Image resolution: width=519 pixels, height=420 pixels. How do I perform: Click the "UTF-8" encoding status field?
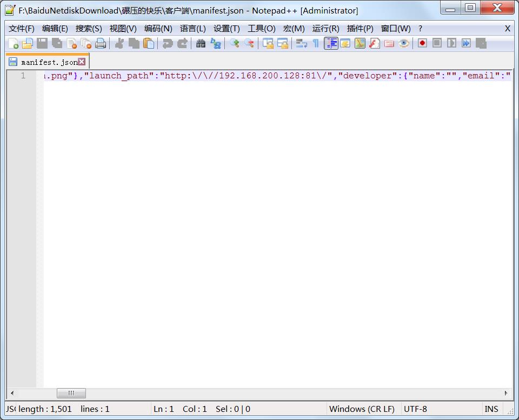click(415, 409)
